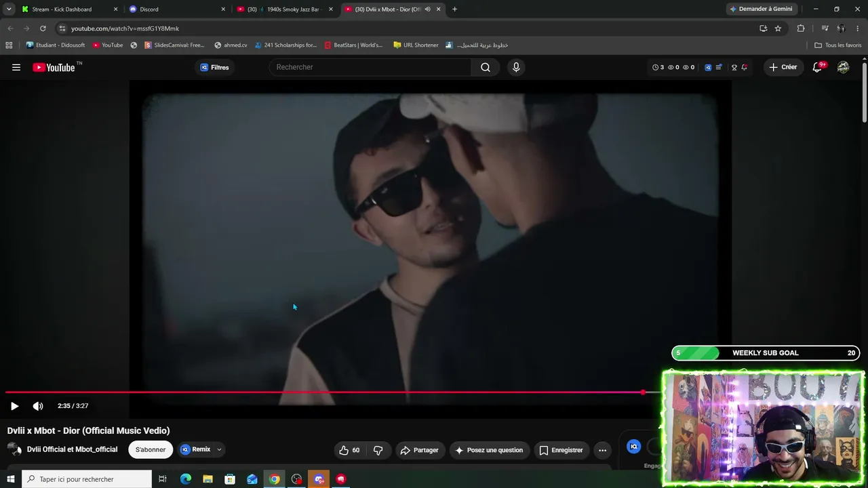The image size is (868, 488).
Task: Open the 241 Scholarships bookmark
Action: [x=285, y=45]
